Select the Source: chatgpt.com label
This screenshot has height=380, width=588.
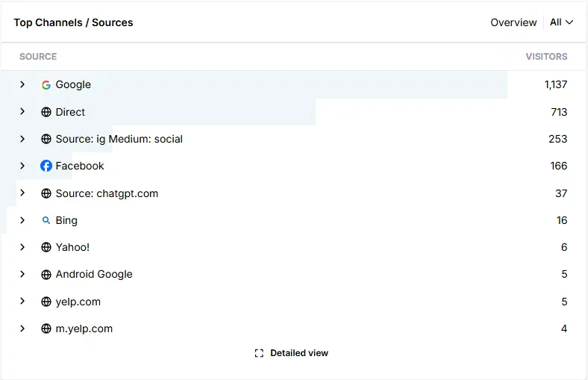tap(107, 193)
